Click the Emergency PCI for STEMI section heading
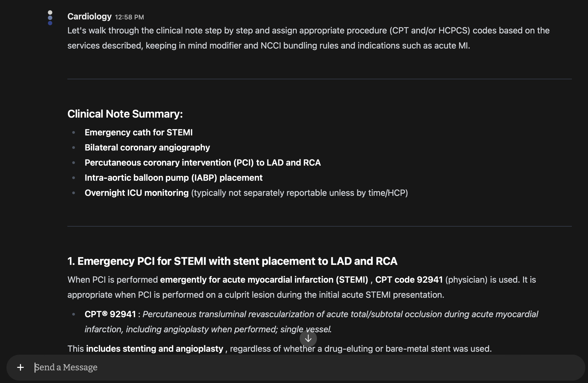The width and height of the screenshot is (588, 383). tap(232, 261)
